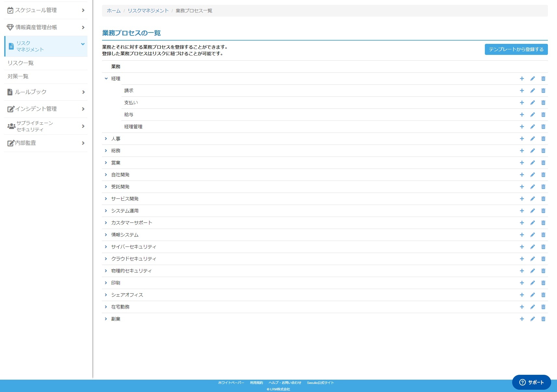Image resolution: width=557 pixels, height=392 pixels.
Task: Click the 支払い sub-process label
Action: (131, 103)
